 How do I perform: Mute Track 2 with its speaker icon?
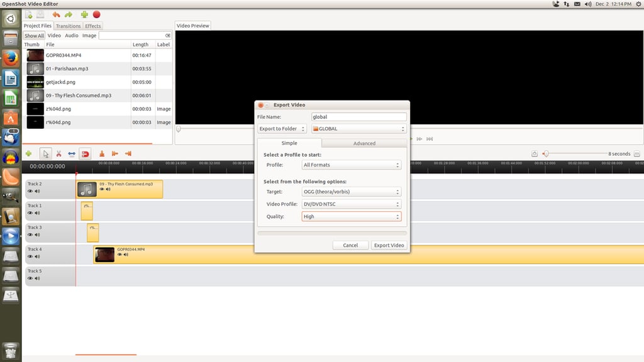[37, 191]
